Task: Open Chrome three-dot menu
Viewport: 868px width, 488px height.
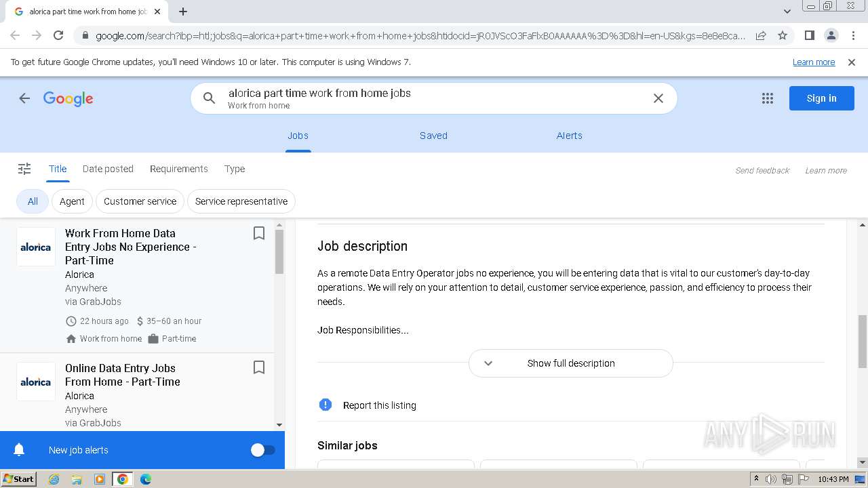Action: (x=852, y=35)
